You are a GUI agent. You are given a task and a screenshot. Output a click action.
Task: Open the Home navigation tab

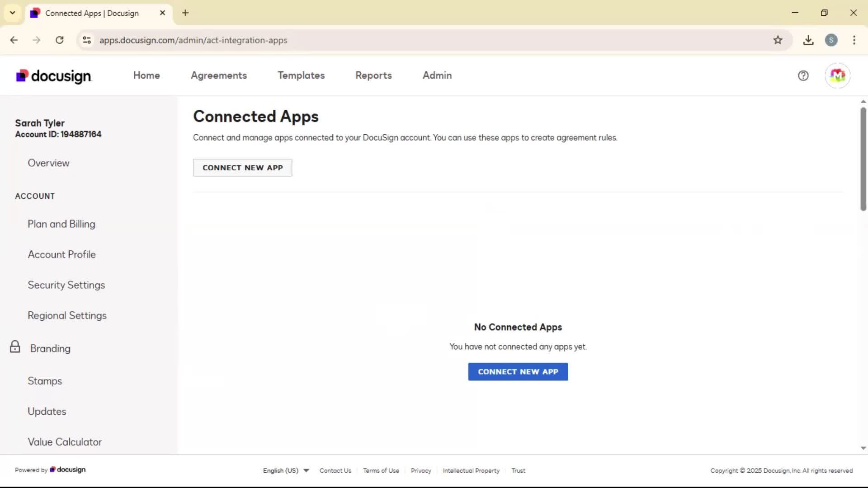pyautogui.click(x=146, y=75)
